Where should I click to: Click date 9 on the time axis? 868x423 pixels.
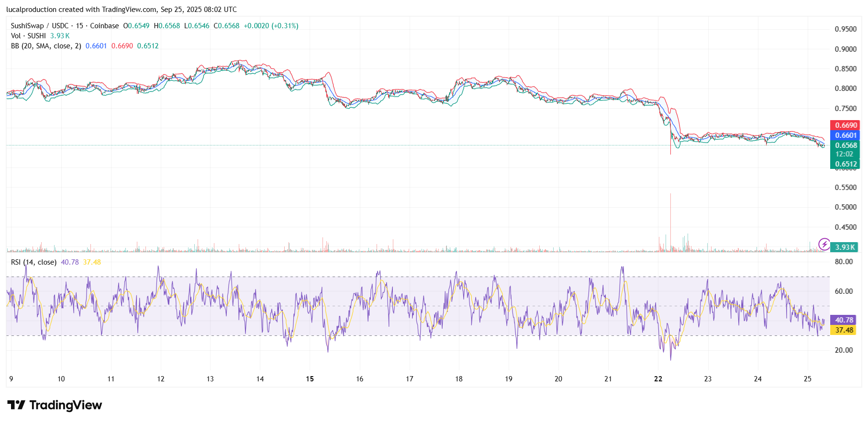(11, 379)
